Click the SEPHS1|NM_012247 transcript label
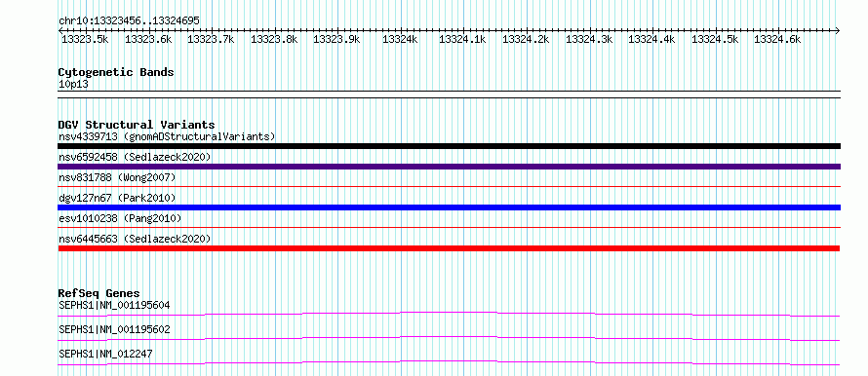868x376 pixels. (x=105, y=354)
